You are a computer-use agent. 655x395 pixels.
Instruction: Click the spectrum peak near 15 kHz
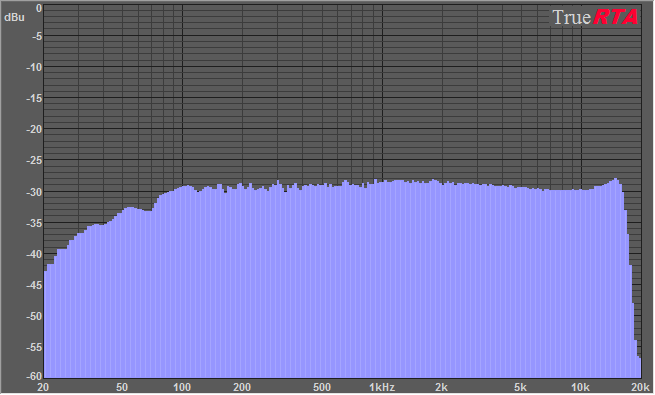click(615, 180)
